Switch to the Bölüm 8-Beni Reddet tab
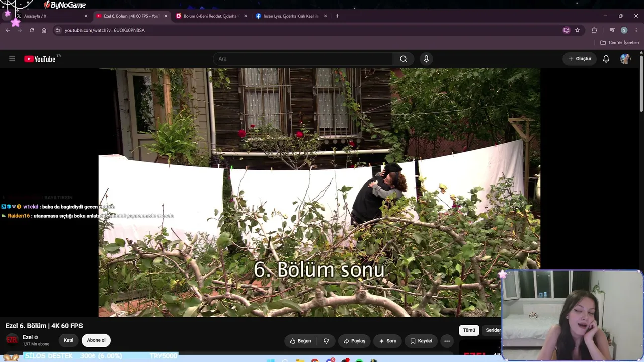644x362 pixels. click(212, 16)
